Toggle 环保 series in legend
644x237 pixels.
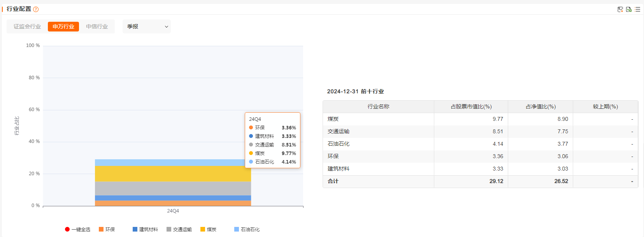[107, 230]
